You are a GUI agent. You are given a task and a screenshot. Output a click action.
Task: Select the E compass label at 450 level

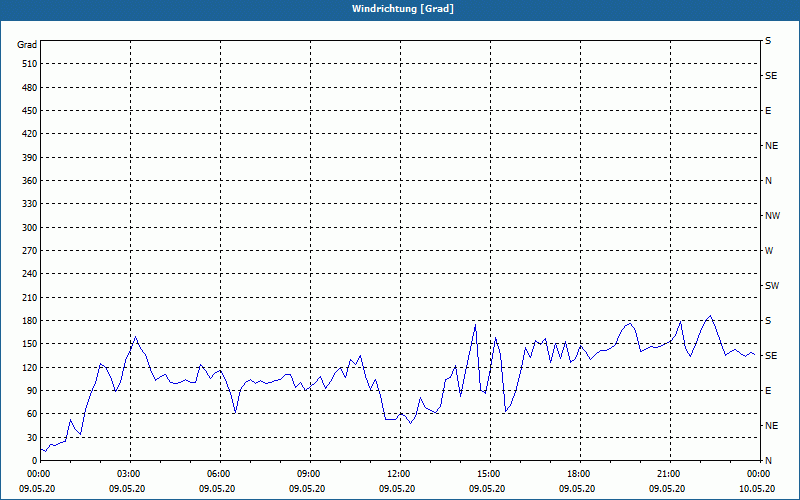point(768,111)
